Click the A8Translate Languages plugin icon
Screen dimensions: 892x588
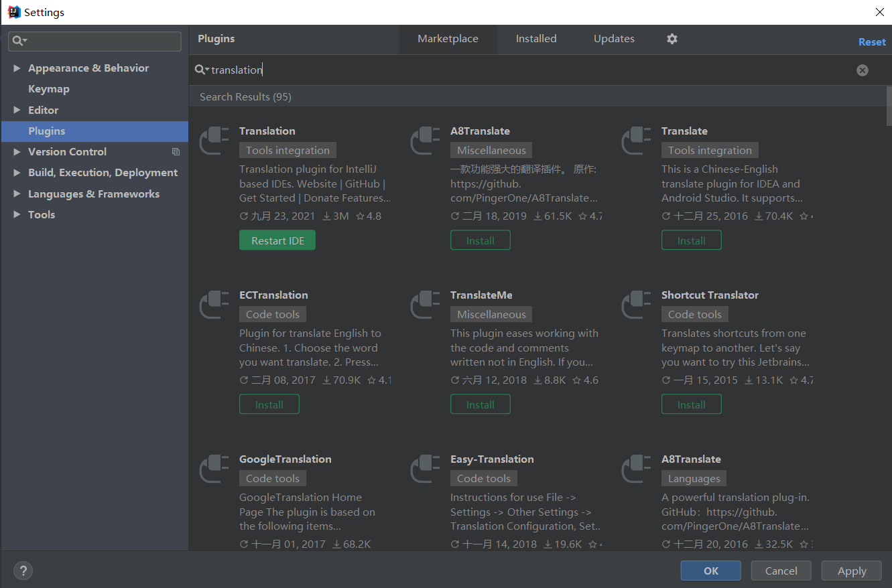[637, 469]
